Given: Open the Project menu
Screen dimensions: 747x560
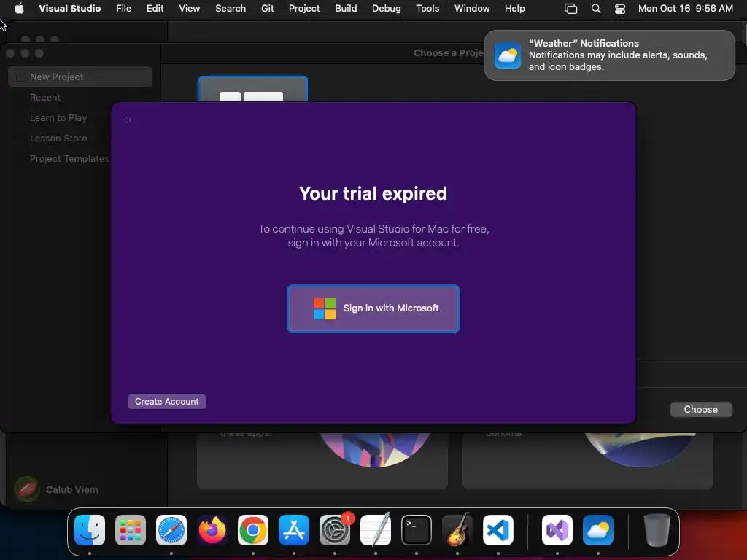Looking at the screenshot, I should [x=304, y=9].
